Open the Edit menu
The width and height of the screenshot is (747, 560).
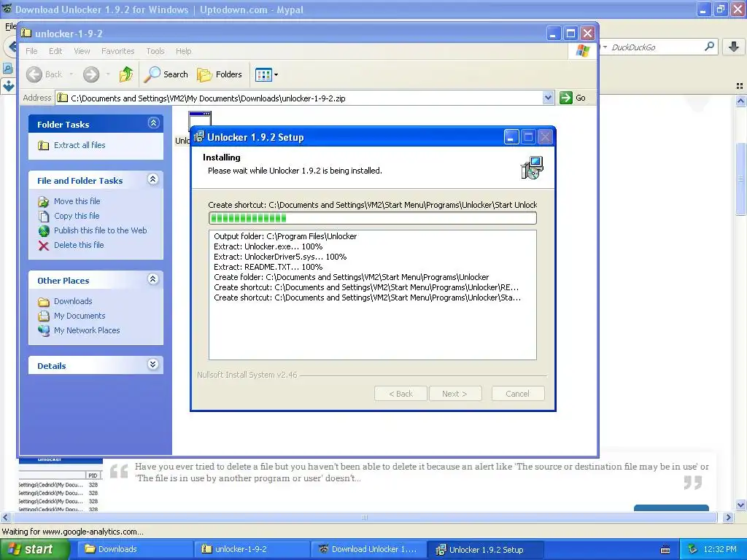[55, 51]
